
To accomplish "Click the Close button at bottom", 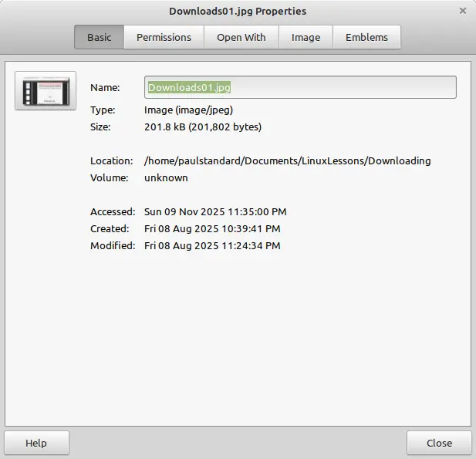I will pos(439,443).
